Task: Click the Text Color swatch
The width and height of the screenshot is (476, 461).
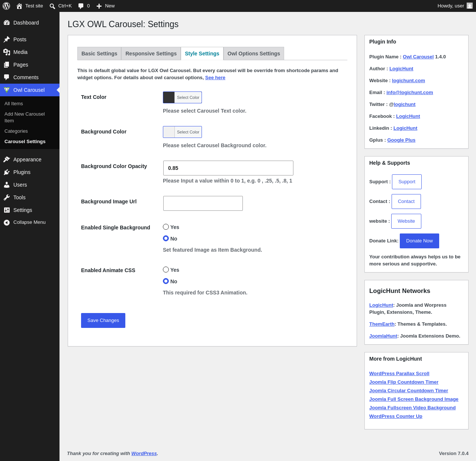Action: coord(169,97)
